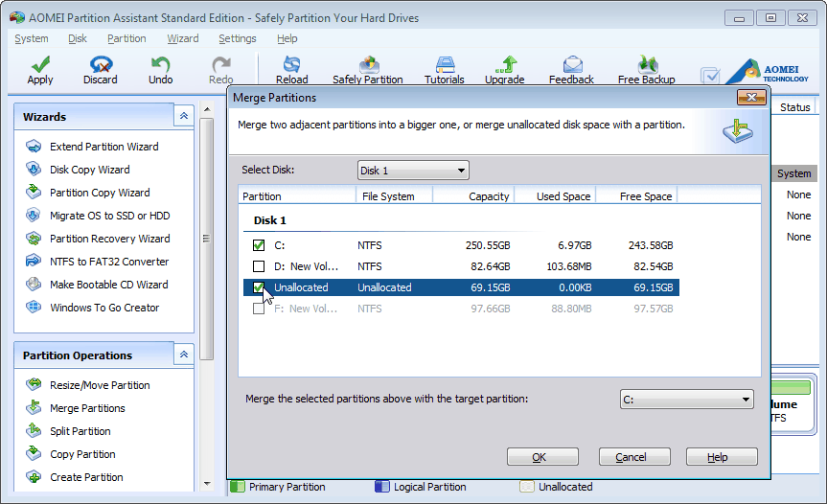
Task: Click the Used Space column header
Action: [x=555, y=196]
